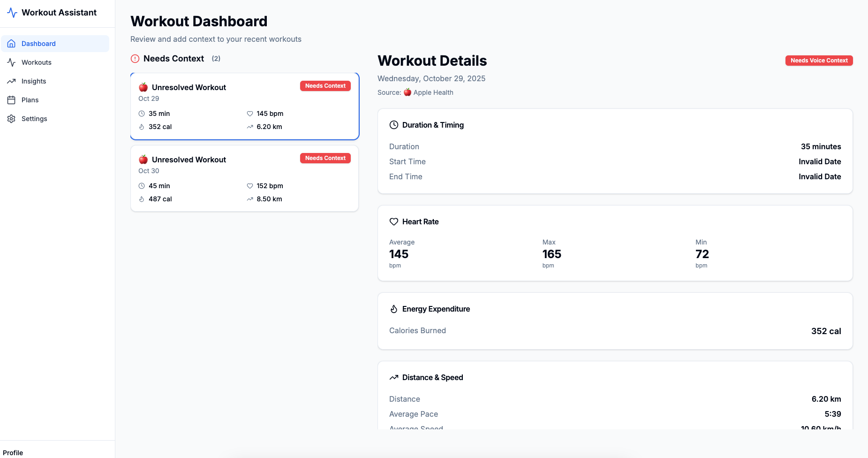The width and height of the screenshot is (868, 458).
Task: Navigate to the Insights page
Action: coord(34,81)
